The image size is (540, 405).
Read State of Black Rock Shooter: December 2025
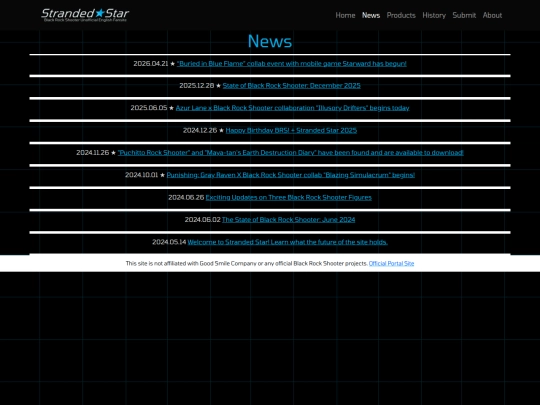tap(291, 86)
